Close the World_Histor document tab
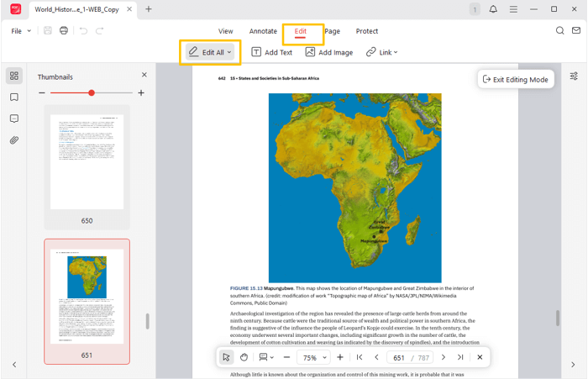The width and height of the screenshot is (588, 379). click(x=129, y=9)
